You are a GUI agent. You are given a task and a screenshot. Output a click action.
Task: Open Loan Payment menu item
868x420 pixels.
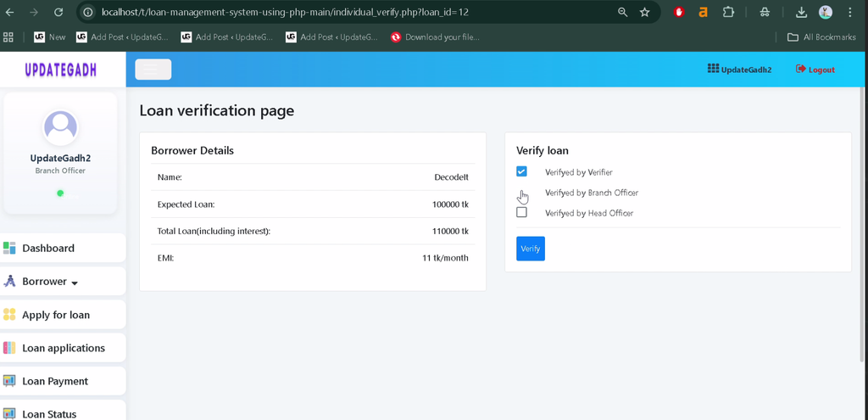[63, 381]
